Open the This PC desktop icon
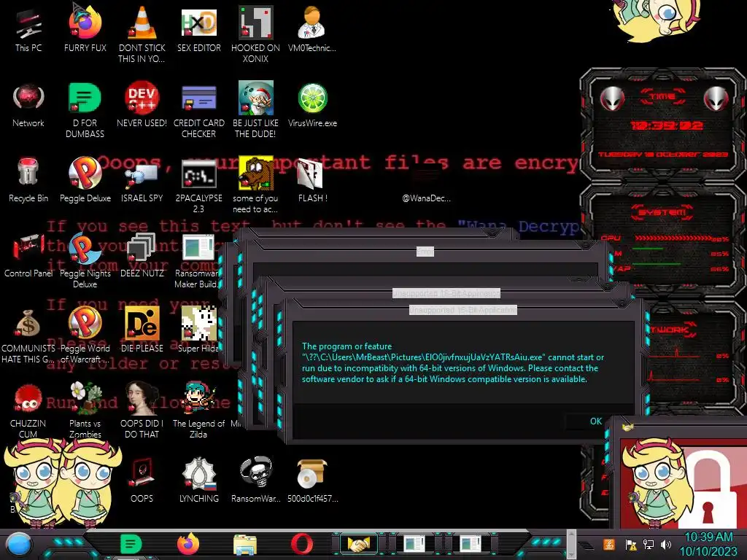Screen dimensions: 747x560 click(x=28, y=29)
